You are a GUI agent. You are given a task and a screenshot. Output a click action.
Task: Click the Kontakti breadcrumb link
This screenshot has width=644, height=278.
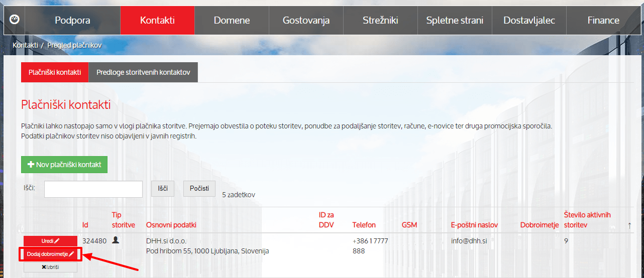(26, 45)
